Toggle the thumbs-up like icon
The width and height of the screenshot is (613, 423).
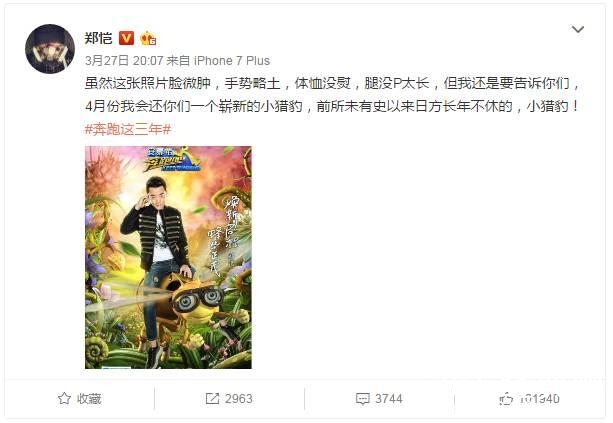click(506, 399)
